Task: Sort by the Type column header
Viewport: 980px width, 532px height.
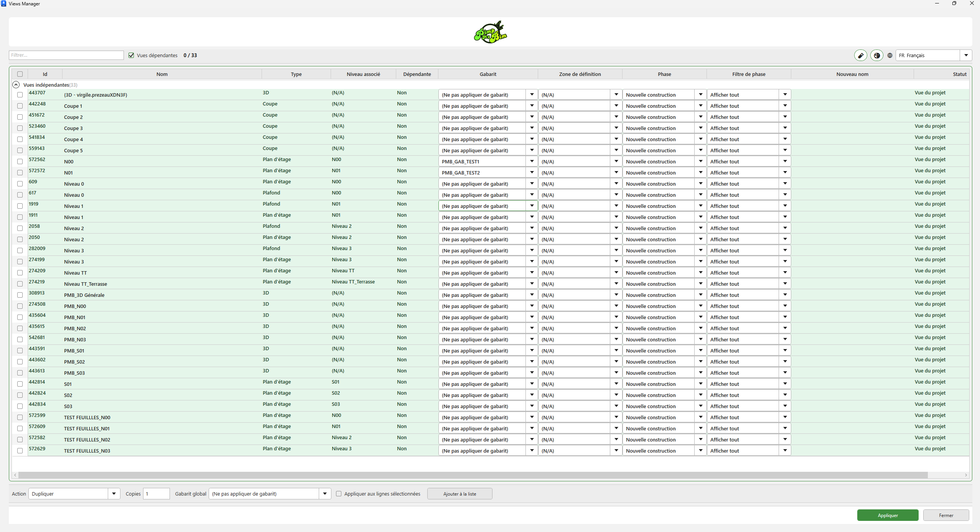Action: pyautogui.click(x=296, y=74)
